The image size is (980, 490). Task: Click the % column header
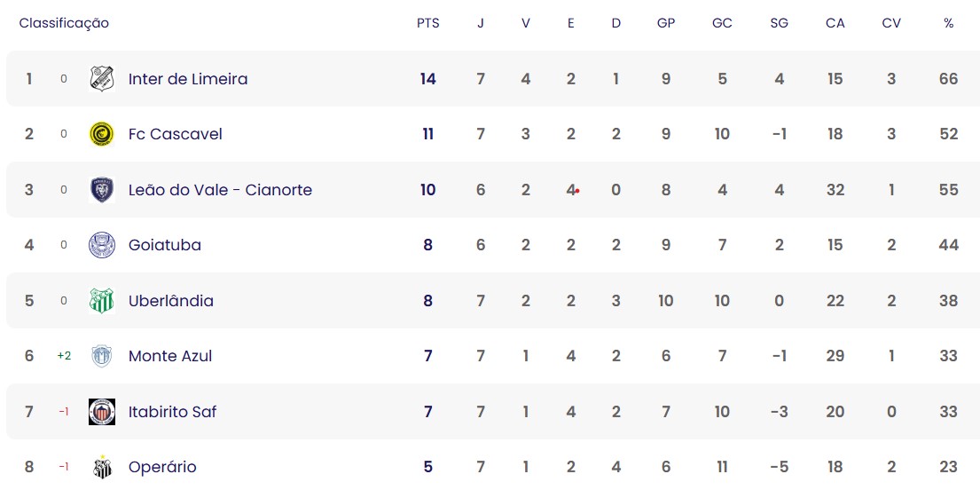click(949, 23)
